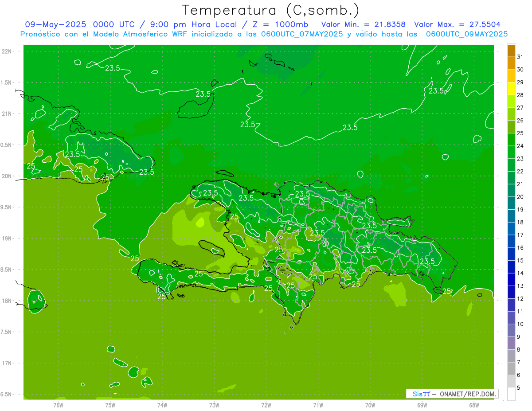Image resolution: width=532 pixels, height=411 pixels.
Task: Select the '17N' latitude label
Action: tap(7, 364)
